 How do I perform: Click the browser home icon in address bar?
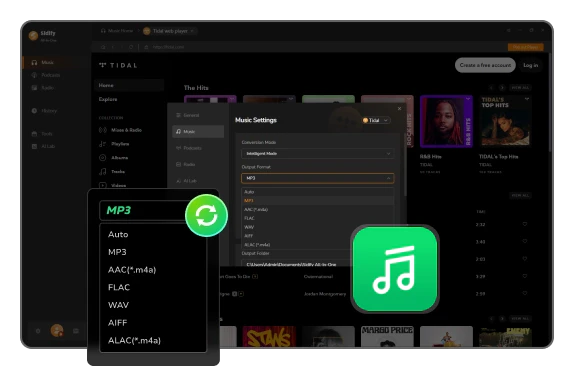[103, 47]
